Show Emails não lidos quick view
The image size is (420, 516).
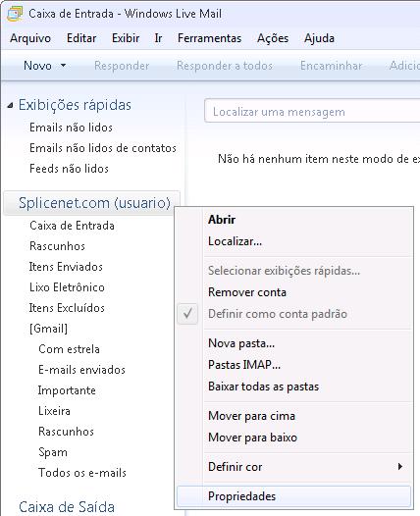71,128
